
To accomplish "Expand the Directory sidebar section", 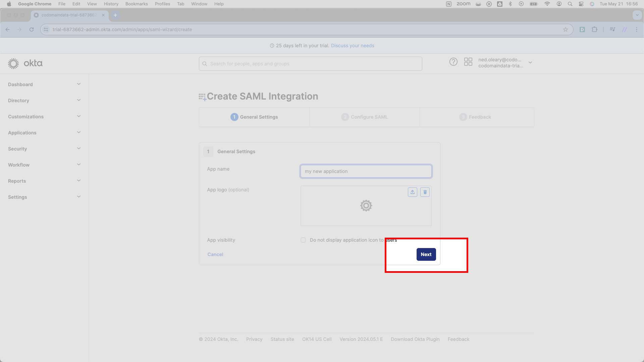I will tap(44, 101).
